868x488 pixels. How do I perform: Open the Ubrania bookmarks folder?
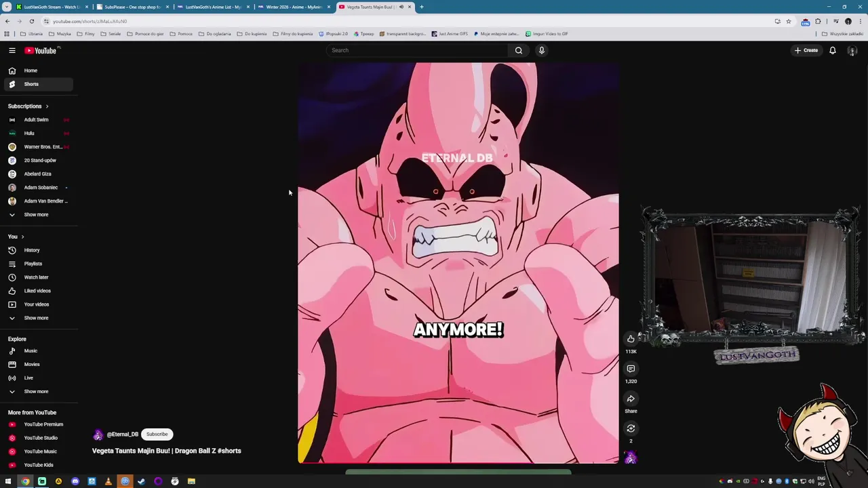tap(31, 34)
